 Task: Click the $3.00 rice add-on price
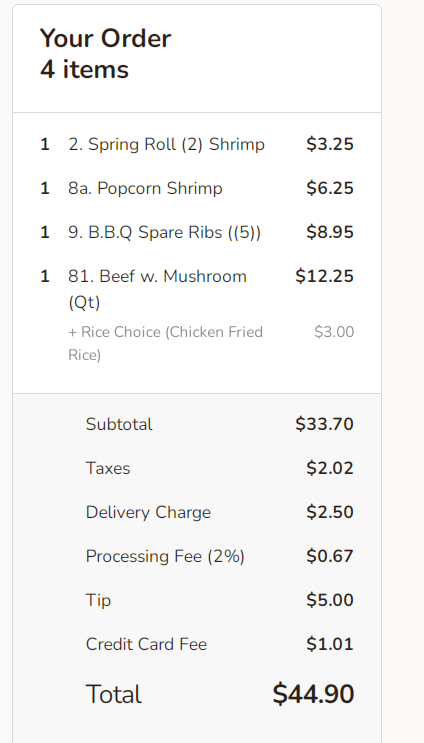tap(334, 332)
